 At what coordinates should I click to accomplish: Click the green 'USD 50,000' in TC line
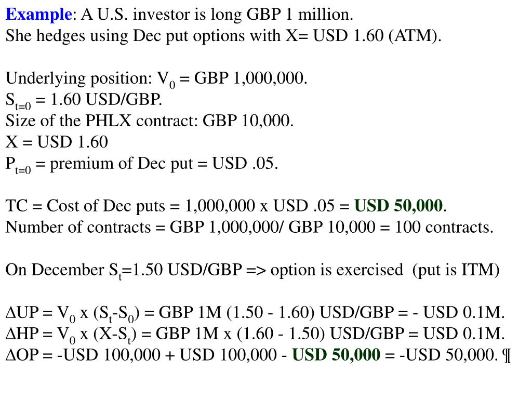pyautogui.click(x=398, y=206)
